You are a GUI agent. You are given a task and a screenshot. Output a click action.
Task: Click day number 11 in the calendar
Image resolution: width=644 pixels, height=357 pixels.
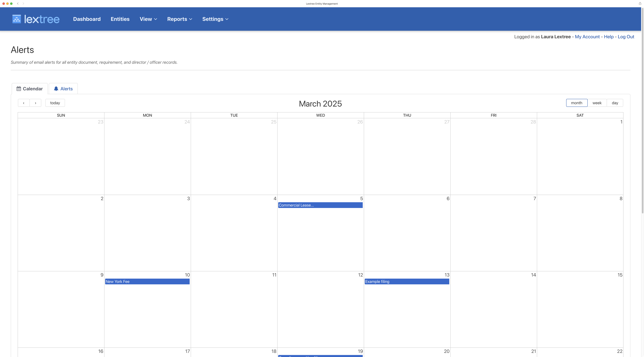click(x=274, y=275)
